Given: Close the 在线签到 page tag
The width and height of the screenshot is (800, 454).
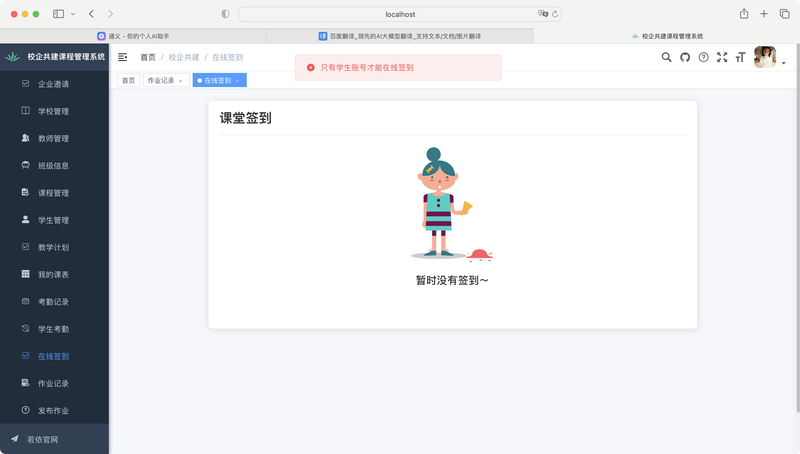Looking at the screenshot, I should [238, 81].
